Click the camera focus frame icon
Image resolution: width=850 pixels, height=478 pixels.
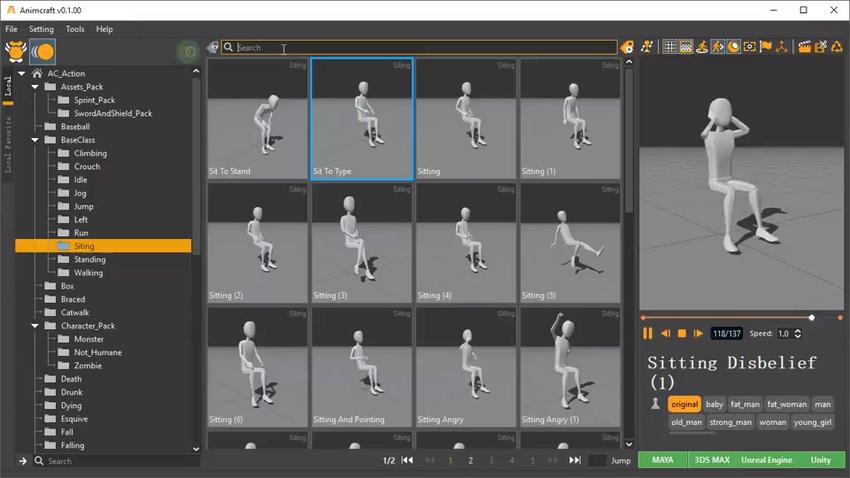[750, 47]
